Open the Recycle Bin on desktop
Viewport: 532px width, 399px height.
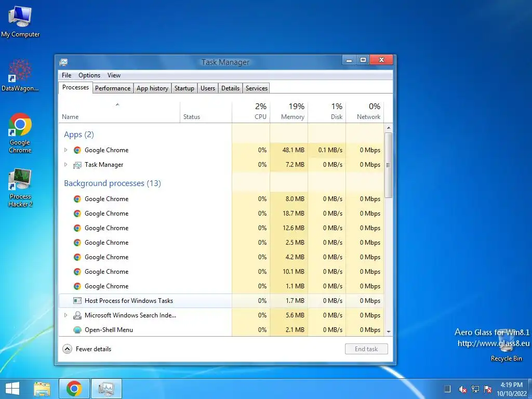coord(506,346)
